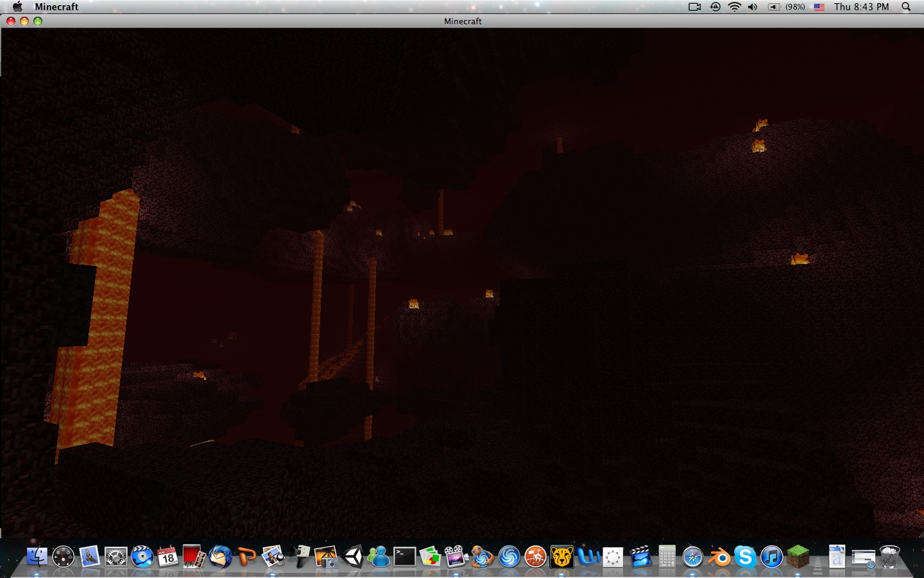This screenshot has height=578, width=924.
Task: Open Thunderbird email client
Action: coord(221,557)
